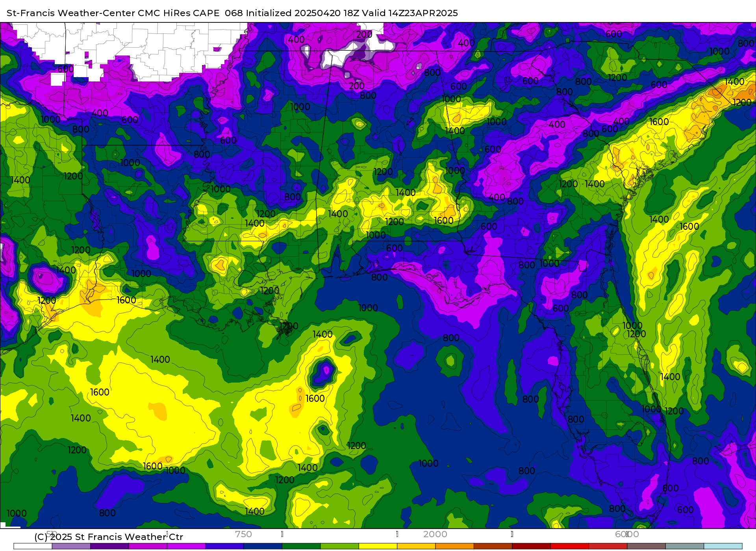Select the pale light-blue legend swatch
The image size is (756, 551).
(723, 546)
